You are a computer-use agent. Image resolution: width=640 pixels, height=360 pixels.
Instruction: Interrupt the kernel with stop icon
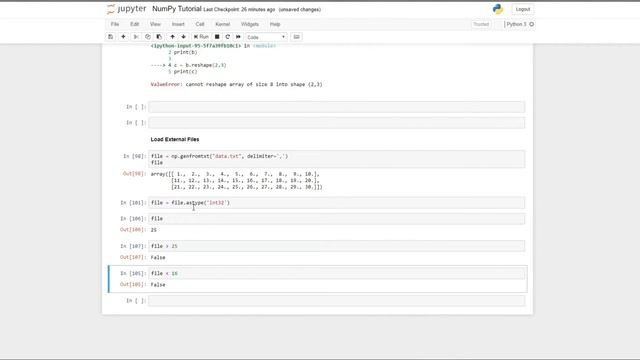217,37
